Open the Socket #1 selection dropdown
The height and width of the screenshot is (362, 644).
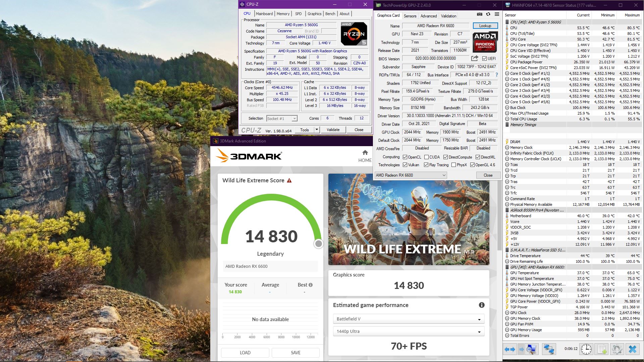point(282,119)
